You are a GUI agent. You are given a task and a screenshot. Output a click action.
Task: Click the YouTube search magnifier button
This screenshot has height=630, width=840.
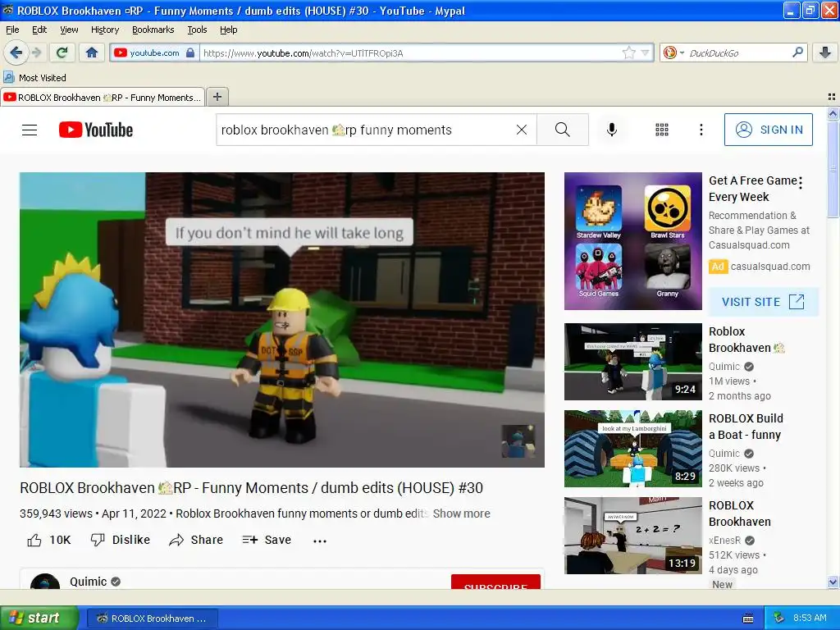(562, 130)
